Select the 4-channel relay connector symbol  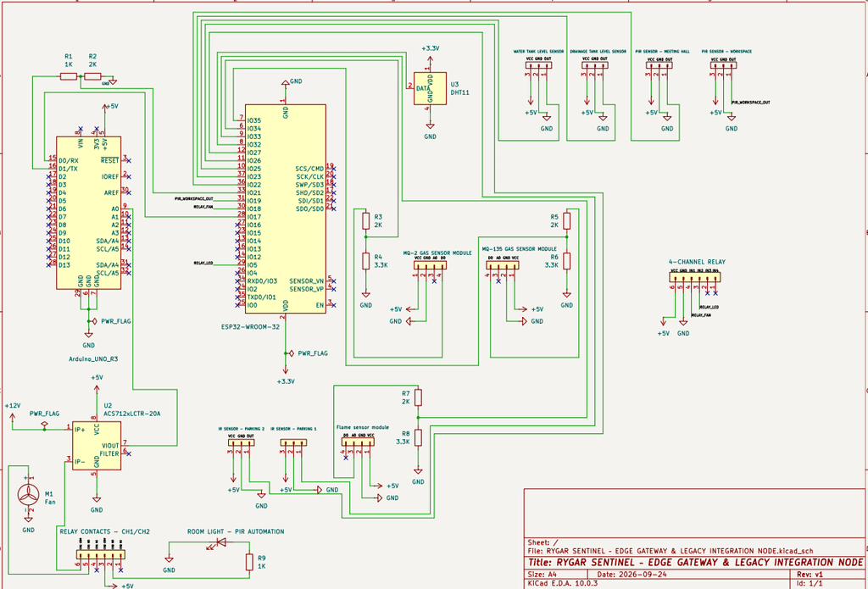coord(695,278)
